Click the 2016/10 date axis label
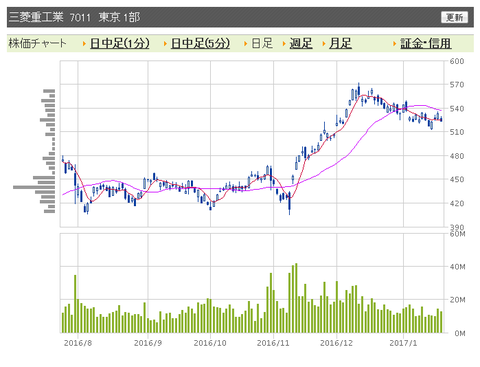This screenshot has height=367, width=480. click(210, 343)
